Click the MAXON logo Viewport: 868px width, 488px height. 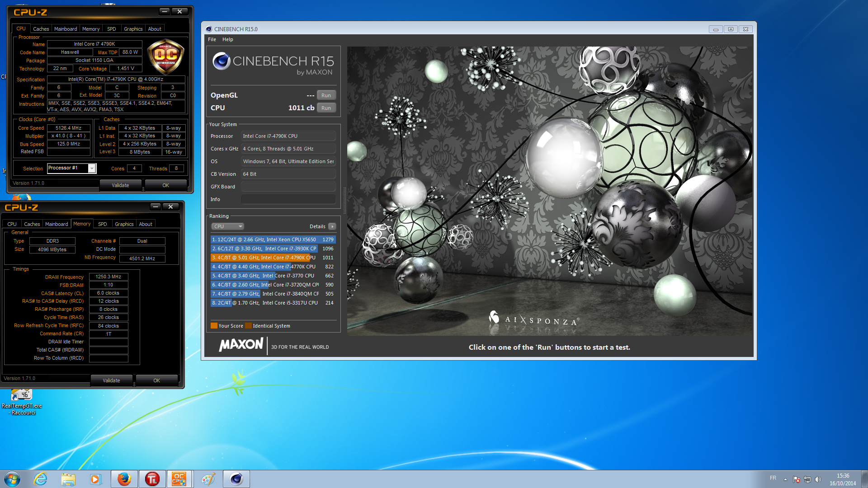click(x=241, y=345)
